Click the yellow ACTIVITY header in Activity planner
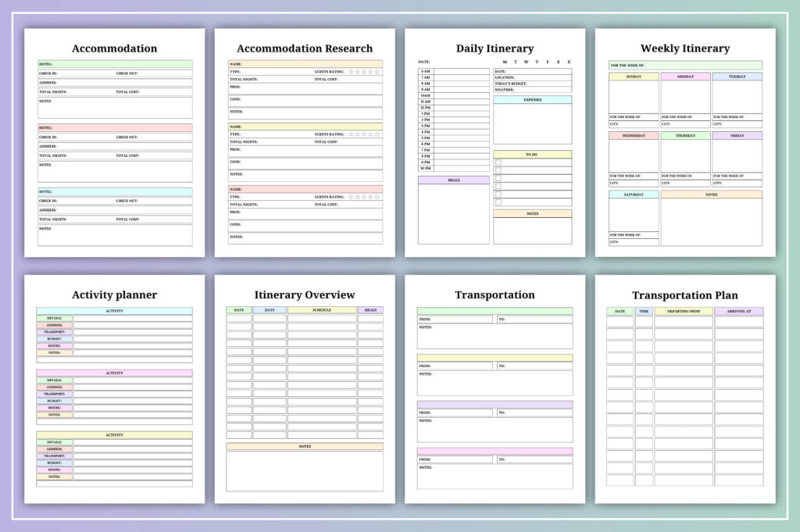Image resolution: width=800 pixels, height=532 pixels. pyautogui.click(x=114, y=435)
